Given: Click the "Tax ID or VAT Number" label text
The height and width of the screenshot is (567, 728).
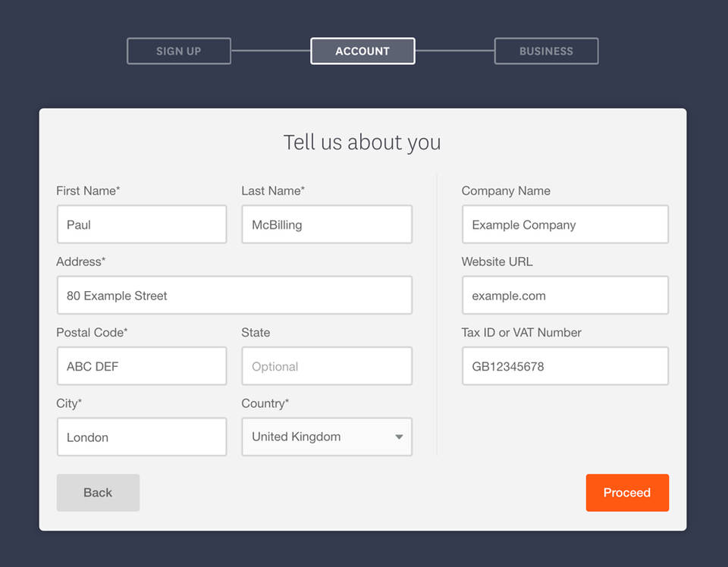Looking at the screenshot, I should click(x=522, y=333).
